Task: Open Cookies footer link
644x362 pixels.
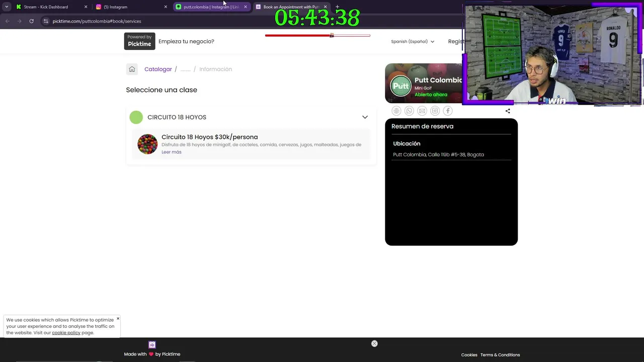Action: pos(469,355)
